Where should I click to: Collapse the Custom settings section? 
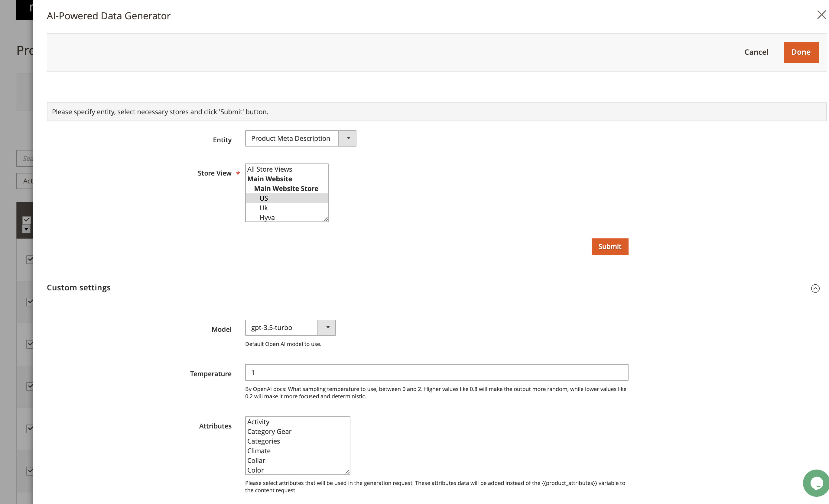click(815, 289)
